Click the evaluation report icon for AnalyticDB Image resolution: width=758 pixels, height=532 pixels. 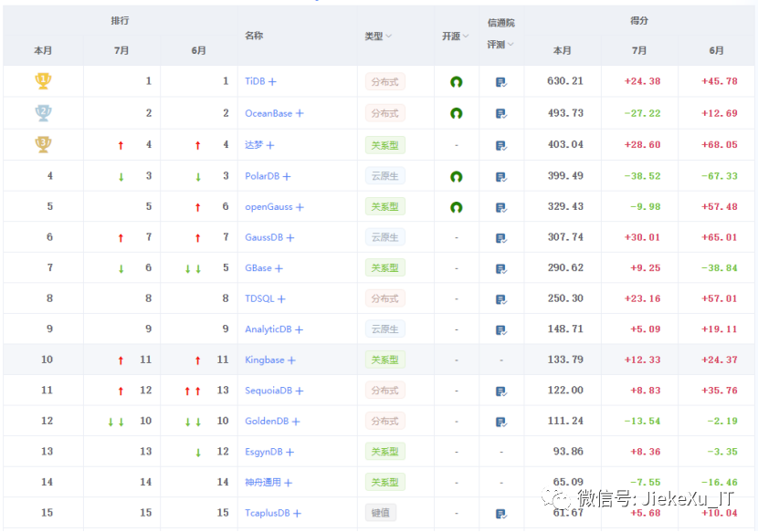point(501,330)
